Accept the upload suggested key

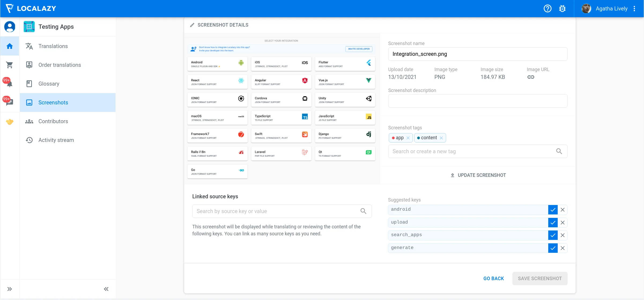click(553, 222)
